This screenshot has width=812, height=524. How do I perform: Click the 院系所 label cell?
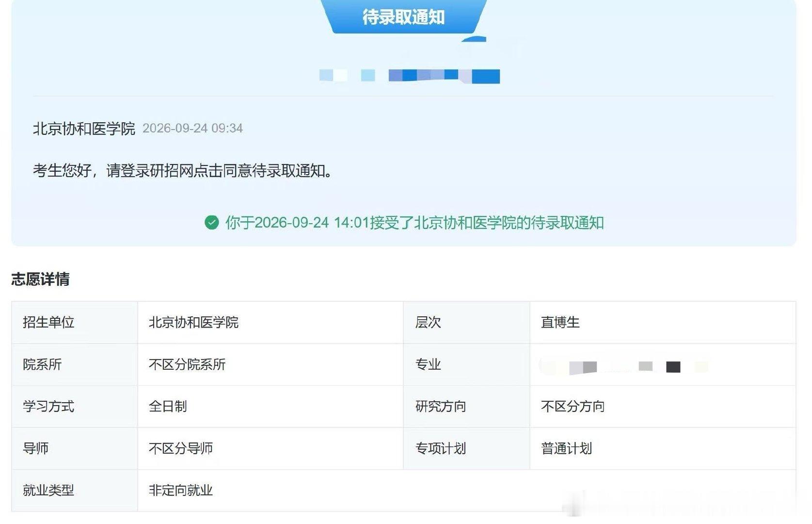[x=75, y=365]
